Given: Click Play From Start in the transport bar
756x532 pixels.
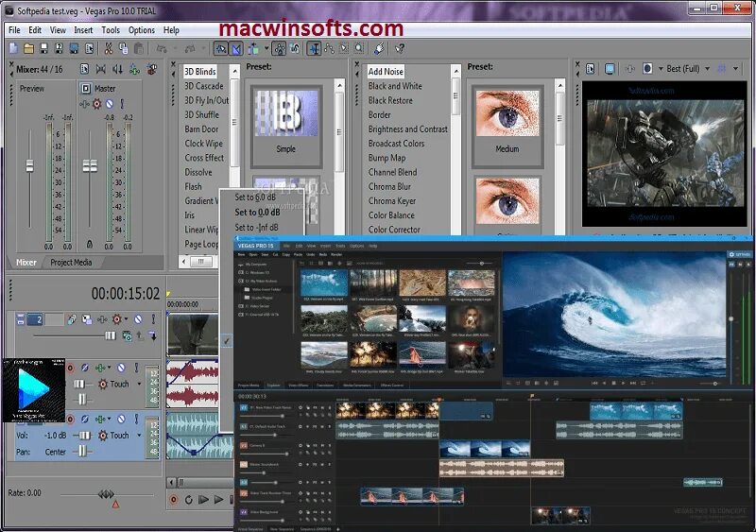Looking at the screenshot, I should (x=203, y=500).
